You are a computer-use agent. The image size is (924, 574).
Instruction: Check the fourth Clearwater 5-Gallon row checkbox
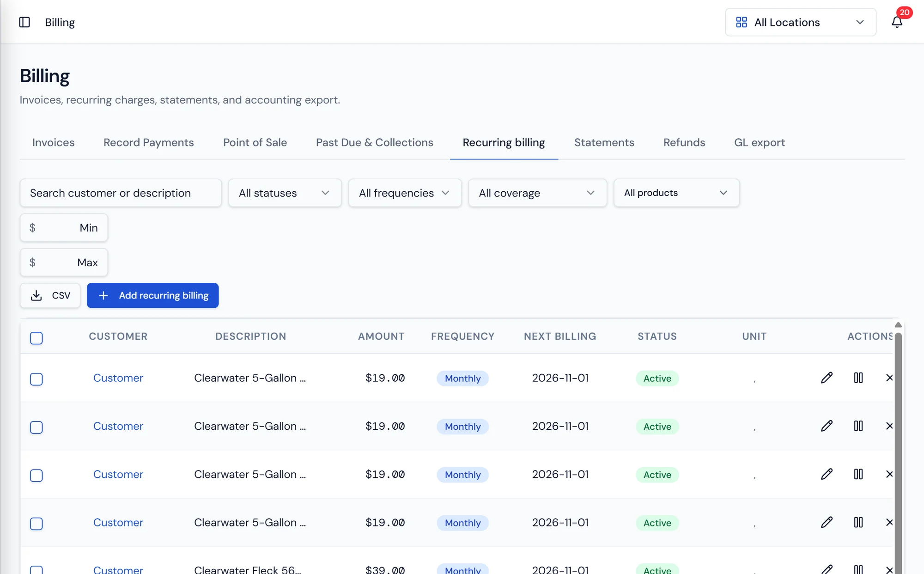point(36,523)
